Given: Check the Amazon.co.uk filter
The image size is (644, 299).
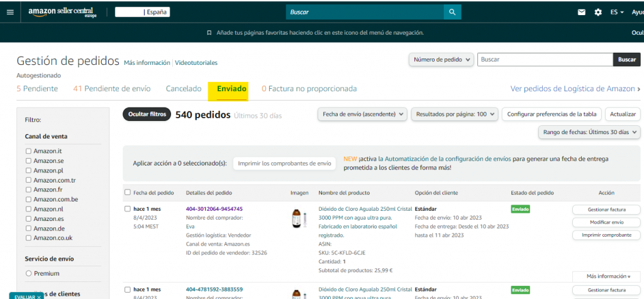Looking at the screenshot, I should coord(28,238).
